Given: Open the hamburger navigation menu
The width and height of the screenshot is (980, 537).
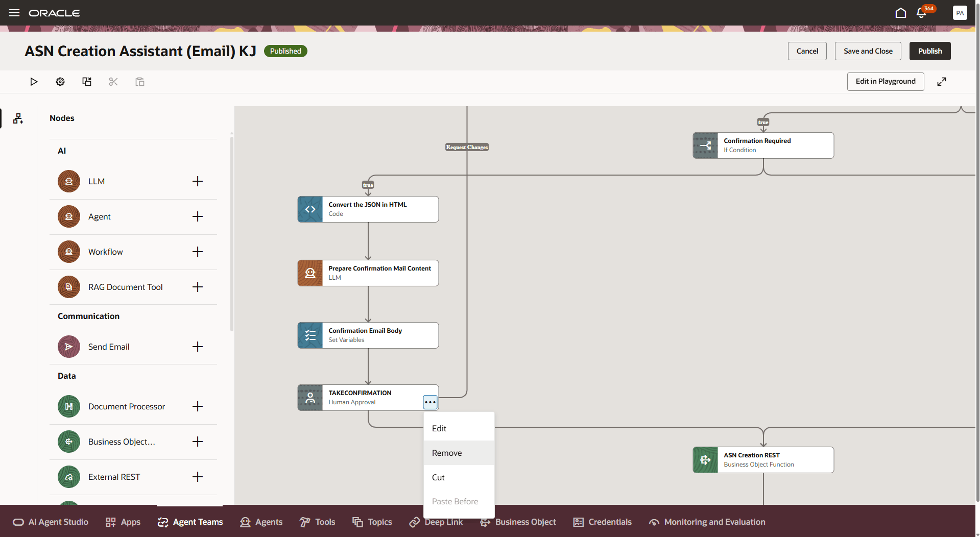Looking at the screenshot, I should (14, 13).
